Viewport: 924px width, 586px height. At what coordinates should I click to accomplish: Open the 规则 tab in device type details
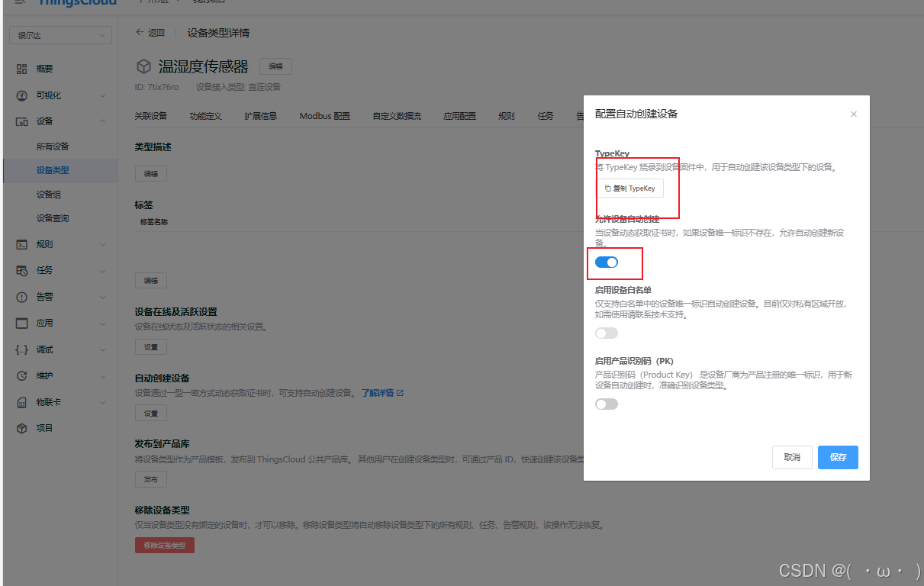506,116
